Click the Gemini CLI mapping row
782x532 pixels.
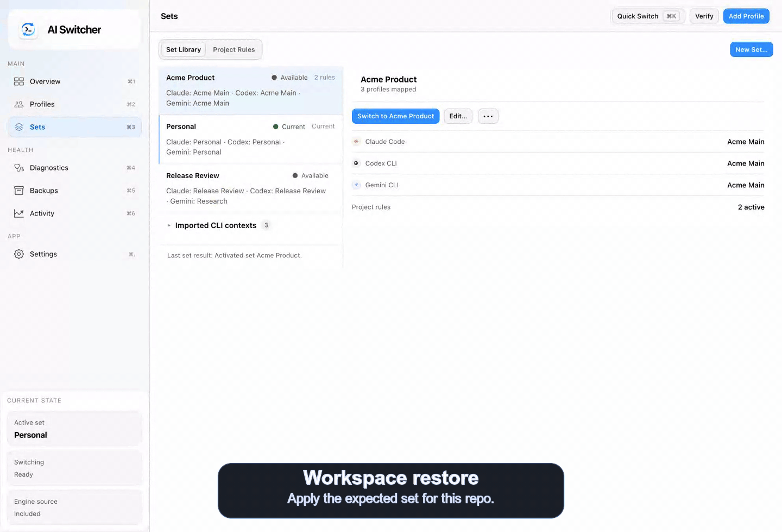[558, 185]
